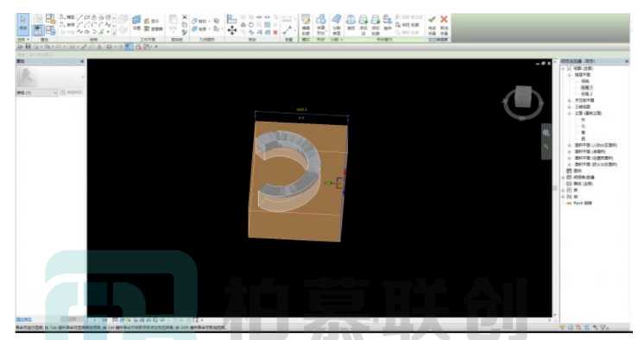
Task: Click the Set work plane icon
Action: [x=136, y=19]
